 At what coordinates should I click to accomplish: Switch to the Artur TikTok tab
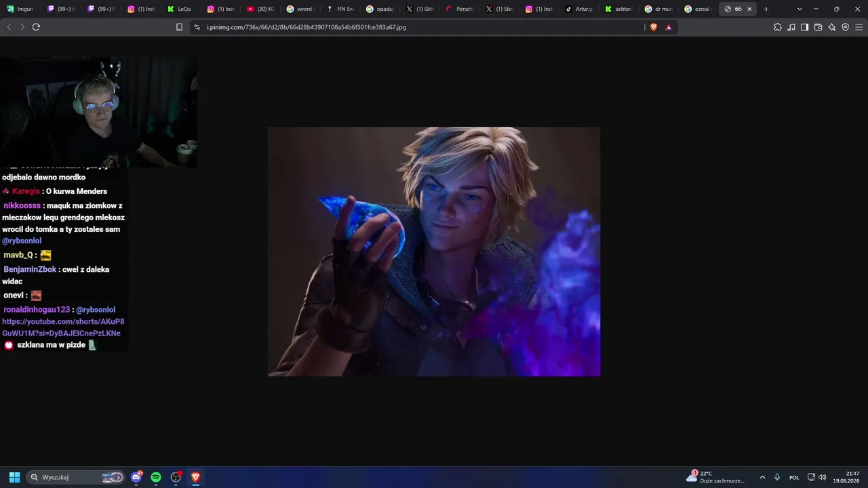click(580, 9)
